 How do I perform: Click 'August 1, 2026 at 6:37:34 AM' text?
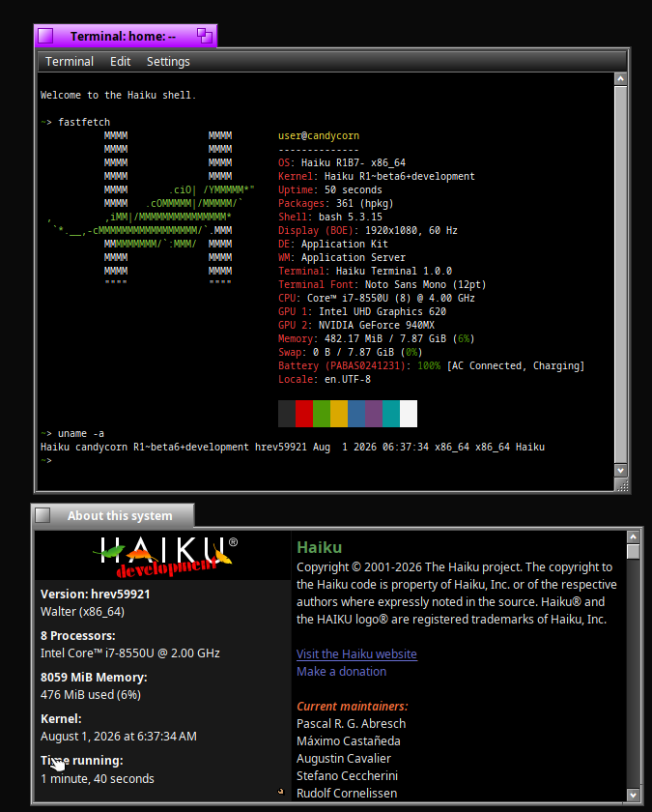[x=119, y=737]
